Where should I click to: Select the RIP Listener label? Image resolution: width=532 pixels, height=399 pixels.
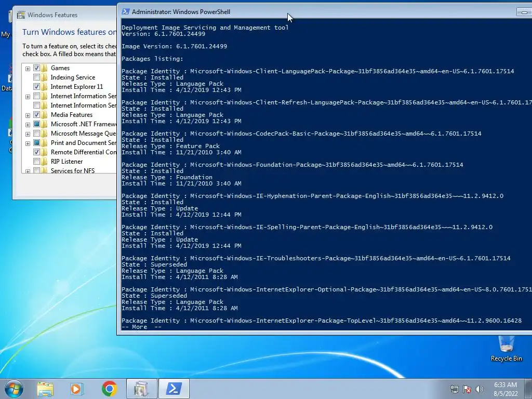pos(67,162)
